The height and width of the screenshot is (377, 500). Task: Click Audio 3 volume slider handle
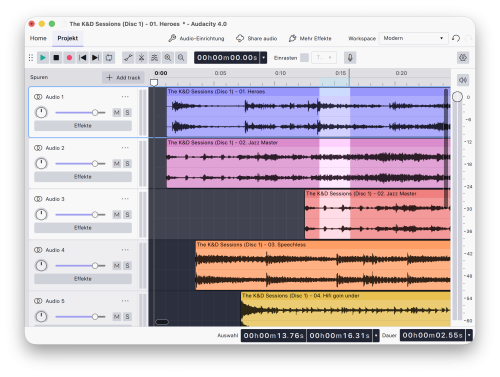95,215
